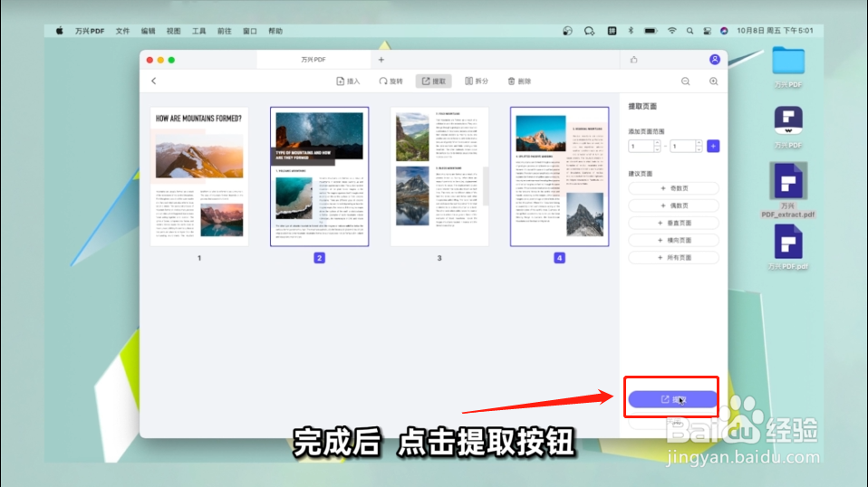Increase start page with up stepper
This screenshot has width=868, height=487.
point(657,143)
